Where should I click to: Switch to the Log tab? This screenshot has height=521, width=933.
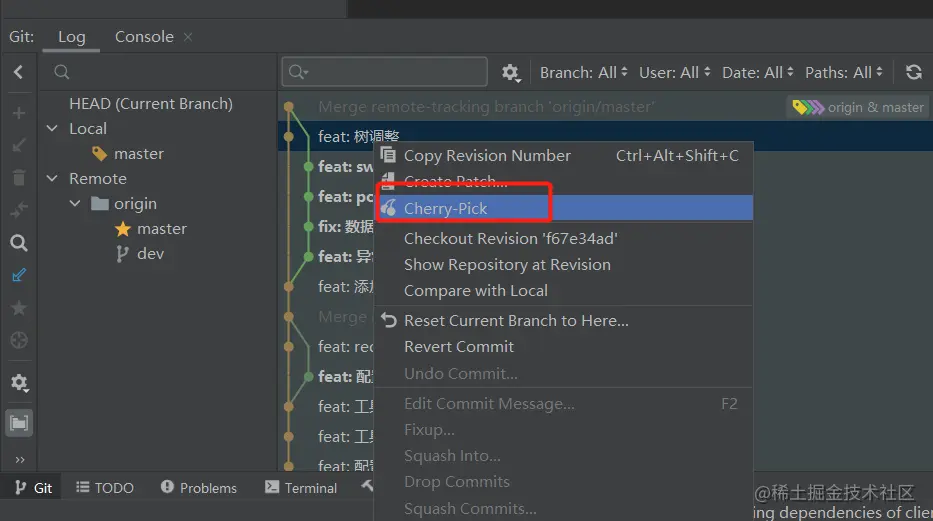pyautogui.click(x=71, y=37)
